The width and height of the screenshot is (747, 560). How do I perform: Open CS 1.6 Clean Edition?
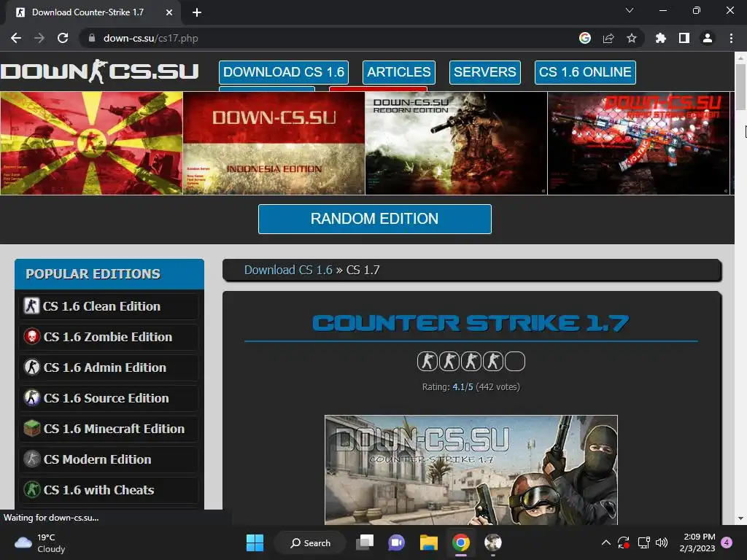point(109,306)
